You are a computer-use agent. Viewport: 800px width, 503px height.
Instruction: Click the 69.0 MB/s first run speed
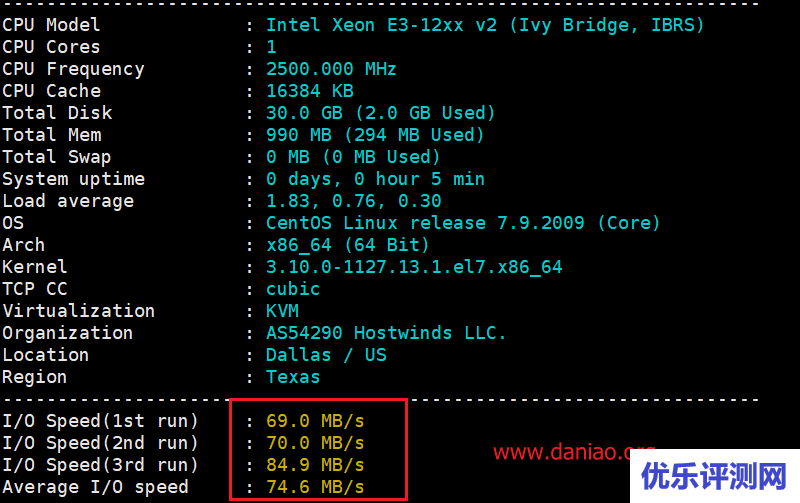click(x=315, y=421)
